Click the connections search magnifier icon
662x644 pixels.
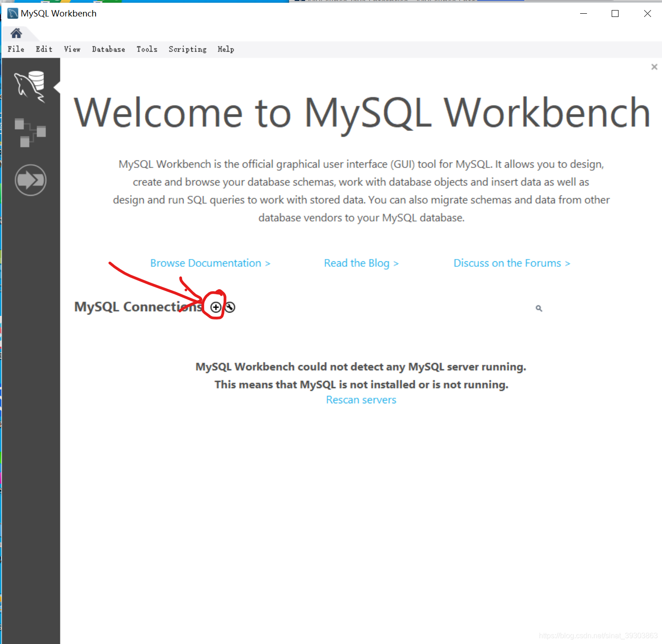(x=539, y=308)
